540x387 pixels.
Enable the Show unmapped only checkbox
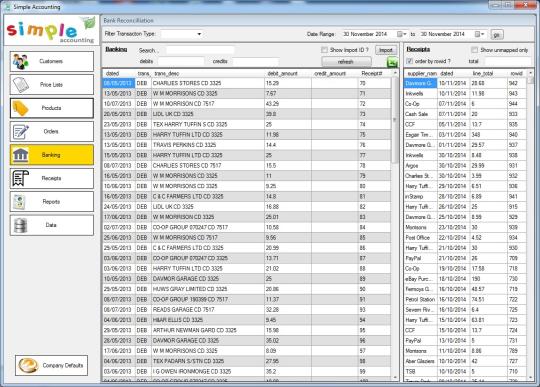[x=474, y=50]
